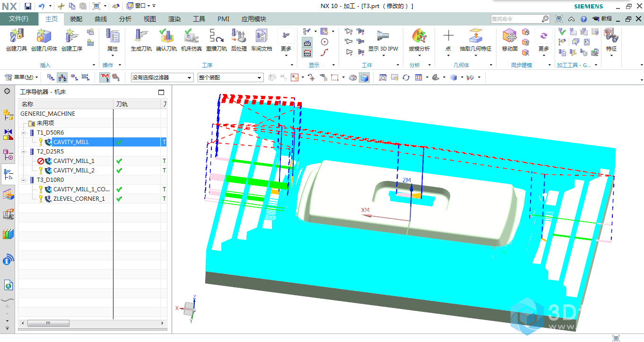
Task: Save the part with the floppy icon
Action: point(28,6)
